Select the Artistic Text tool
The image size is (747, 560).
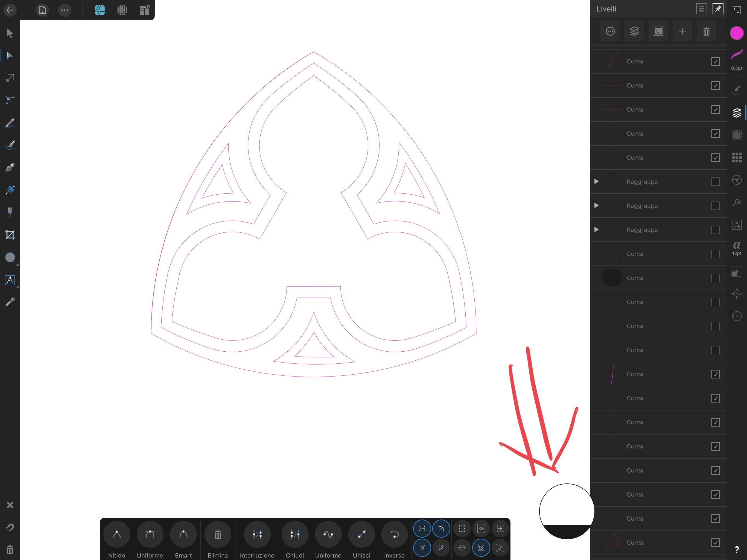pyautogui.click(x=10, y=280)
